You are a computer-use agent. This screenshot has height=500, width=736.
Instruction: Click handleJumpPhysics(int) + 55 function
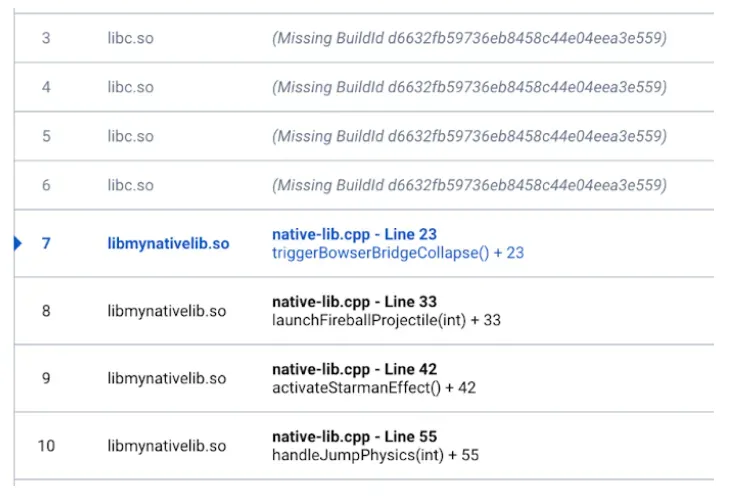(375, 455)
